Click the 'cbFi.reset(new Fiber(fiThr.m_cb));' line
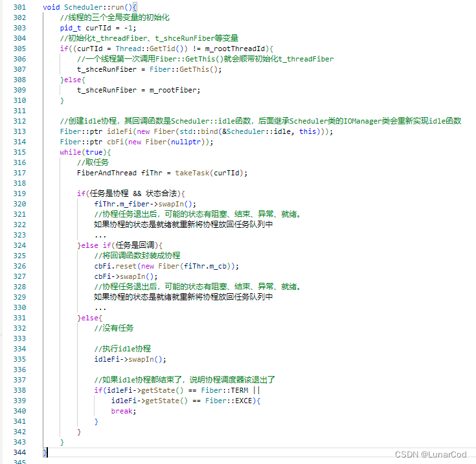This screenshot has width=476, height=464. click(166, 266)
